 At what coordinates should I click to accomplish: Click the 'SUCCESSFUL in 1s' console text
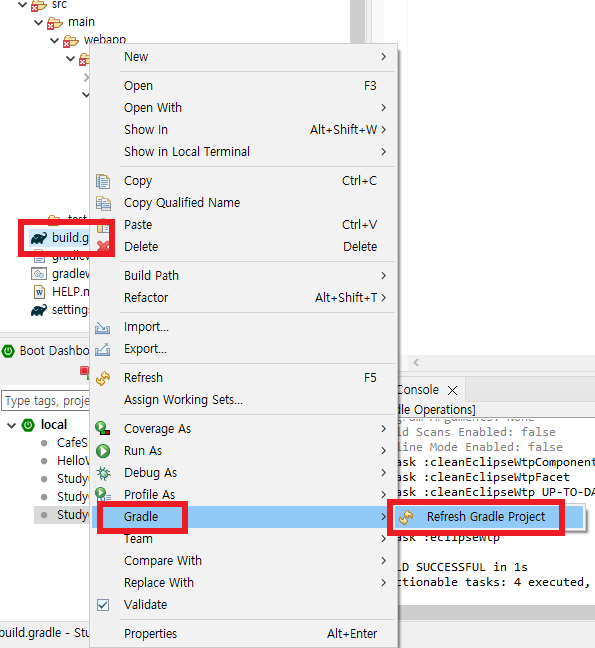[x=471, y=567]
